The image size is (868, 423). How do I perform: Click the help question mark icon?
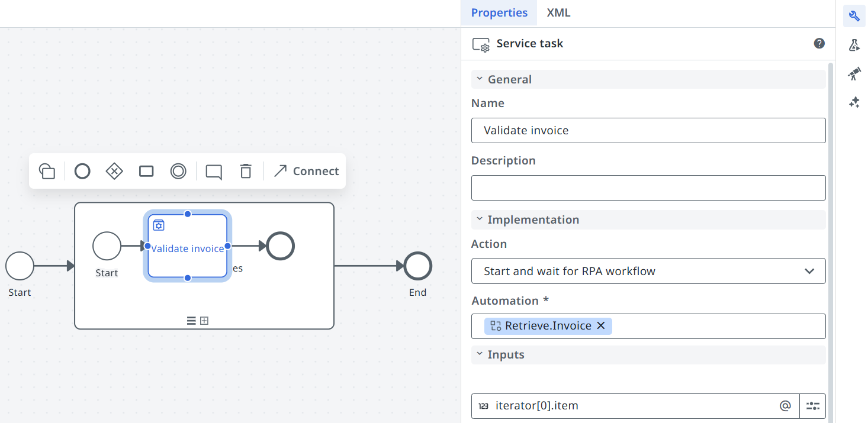[819, 43]
